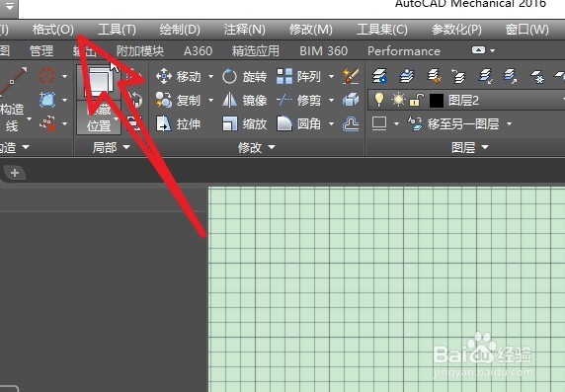The height and width of the screenshot is (392, 565).
Task: Open the 图层2 layer combo box
Action: tap(466, 100)
